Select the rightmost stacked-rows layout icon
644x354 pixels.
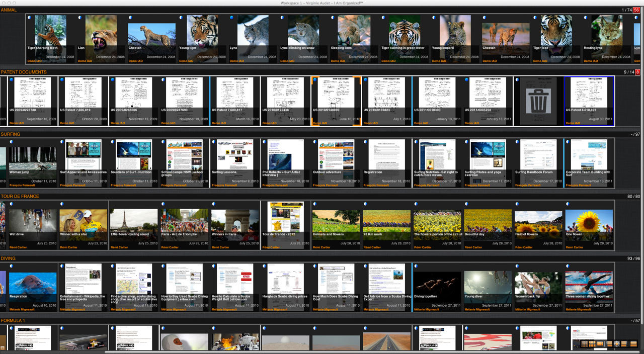(633, 344)
